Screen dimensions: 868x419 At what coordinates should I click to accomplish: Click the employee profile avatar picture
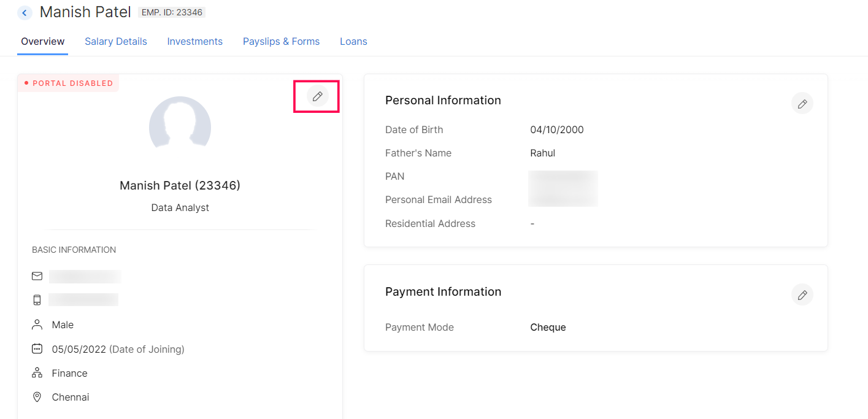(180, 125)
